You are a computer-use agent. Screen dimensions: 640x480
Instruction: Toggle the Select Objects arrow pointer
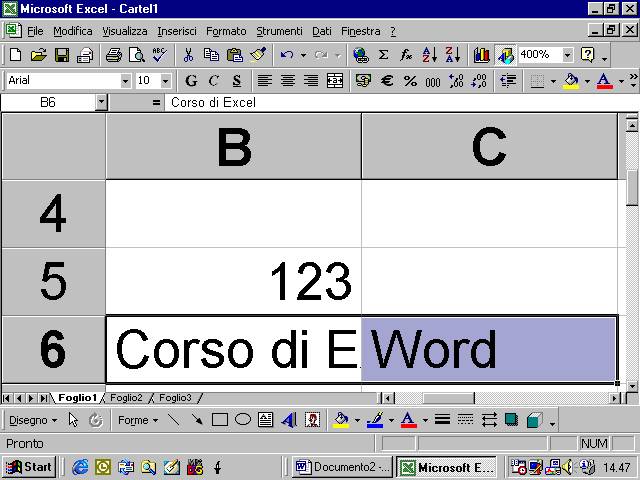tap(73, 420)
